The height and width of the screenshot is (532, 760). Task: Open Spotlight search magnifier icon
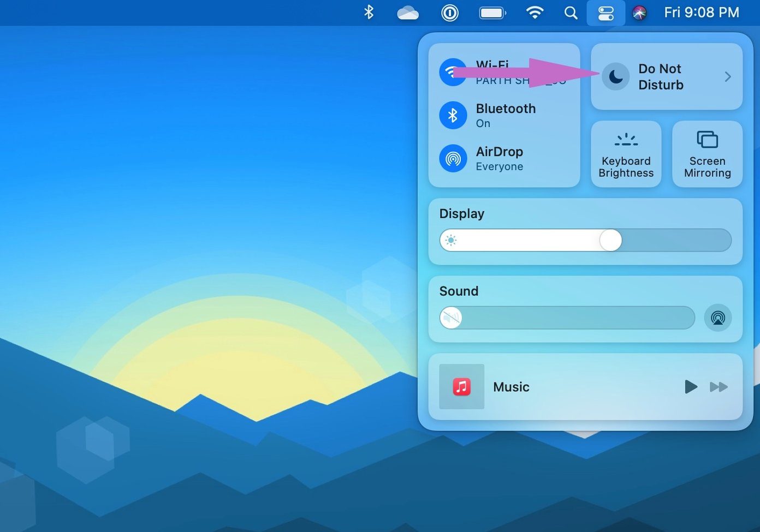pyautogui.click(x=571, y=13)
